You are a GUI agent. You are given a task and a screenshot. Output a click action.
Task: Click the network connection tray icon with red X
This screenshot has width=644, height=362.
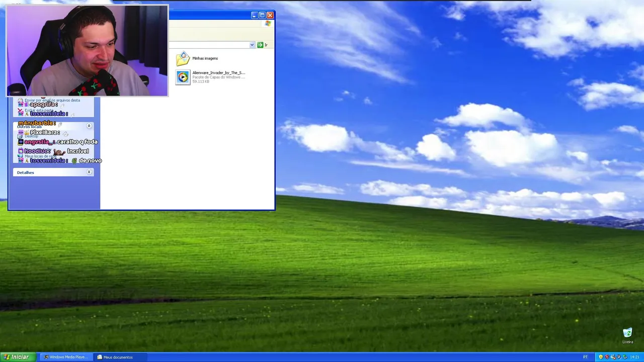(x=613, y=357)
